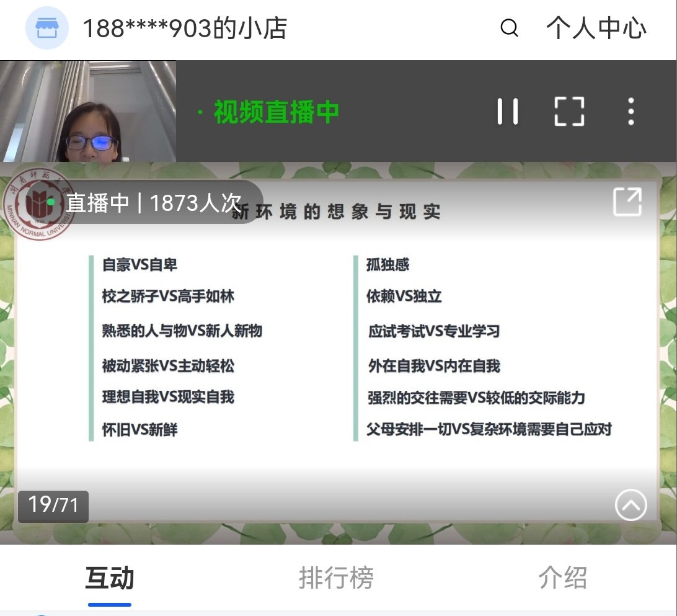The height and width of the screenshot is (616, 677).
Task: Select the 互动 tab label
Action: (x=110, y=577)
